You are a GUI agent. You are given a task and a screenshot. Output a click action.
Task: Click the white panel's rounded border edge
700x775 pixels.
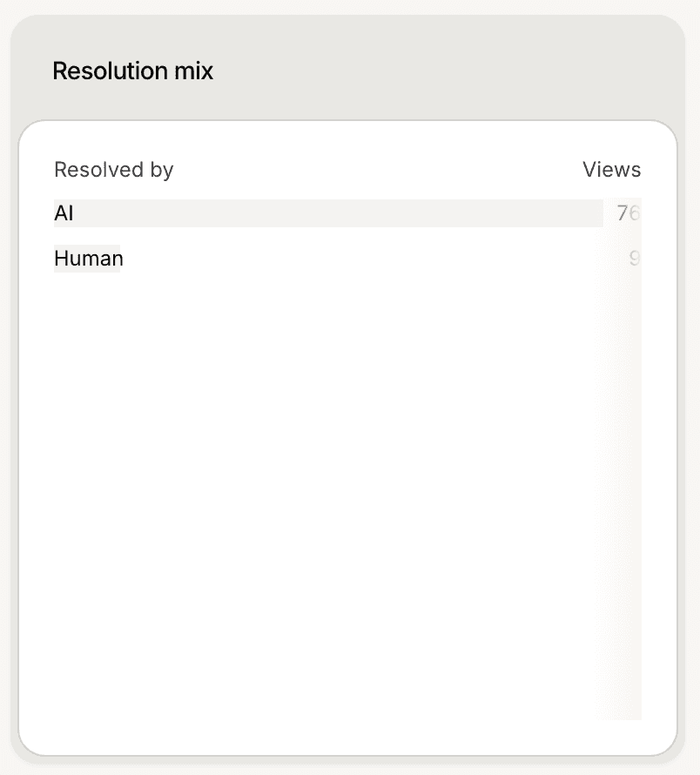point(19,445)
